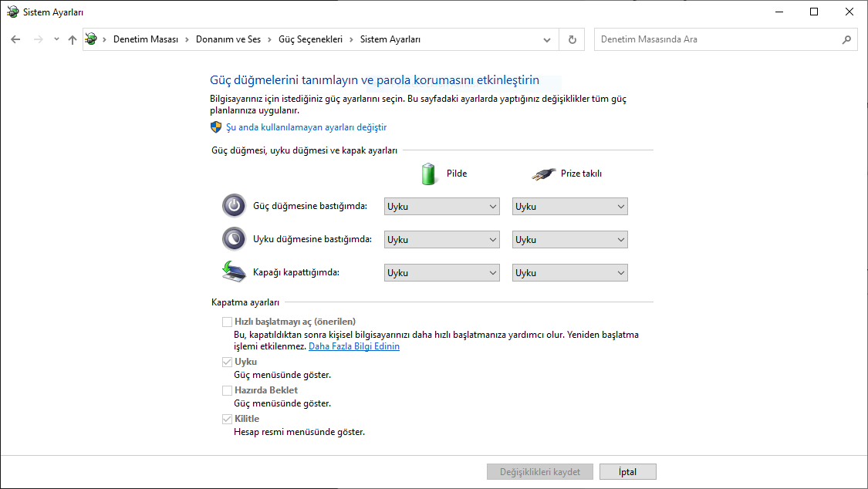Screen dimensions: 868x489
Task: Click the Hesap resmi menüsünde göster text
Action: pos(299,432)
